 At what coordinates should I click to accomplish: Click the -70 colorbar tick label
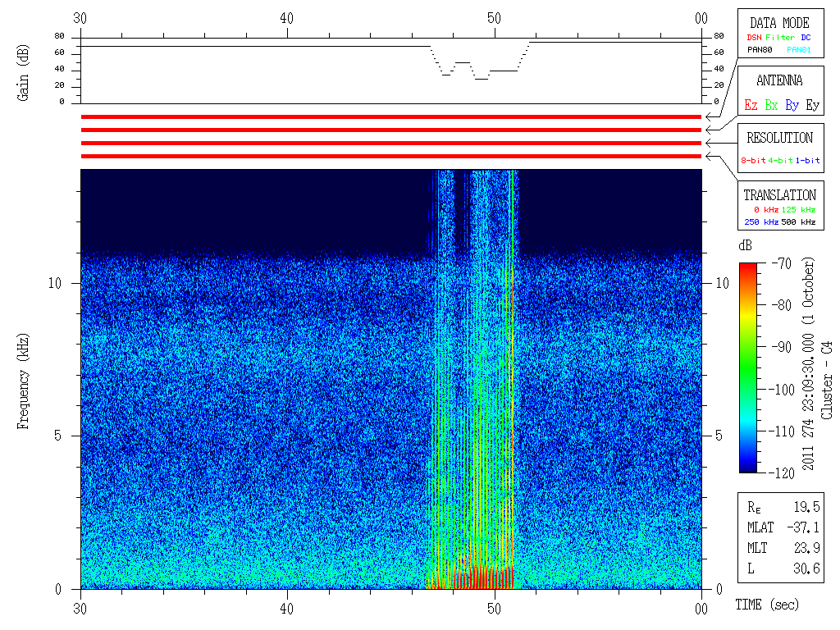tap(781, 263)
